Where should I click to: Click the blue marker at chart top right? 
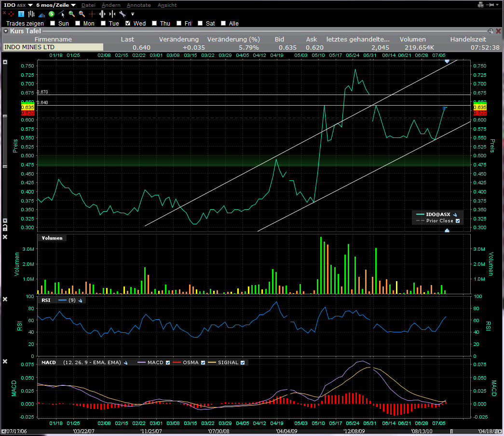click(x=447, y=61)
